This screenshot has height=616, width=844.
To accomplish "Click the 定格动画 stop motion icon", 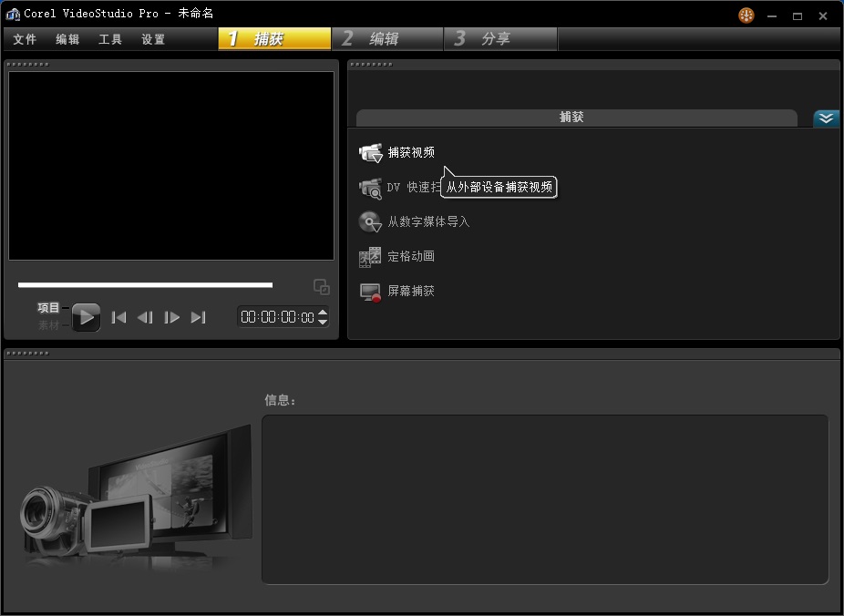I will (370, 257).
